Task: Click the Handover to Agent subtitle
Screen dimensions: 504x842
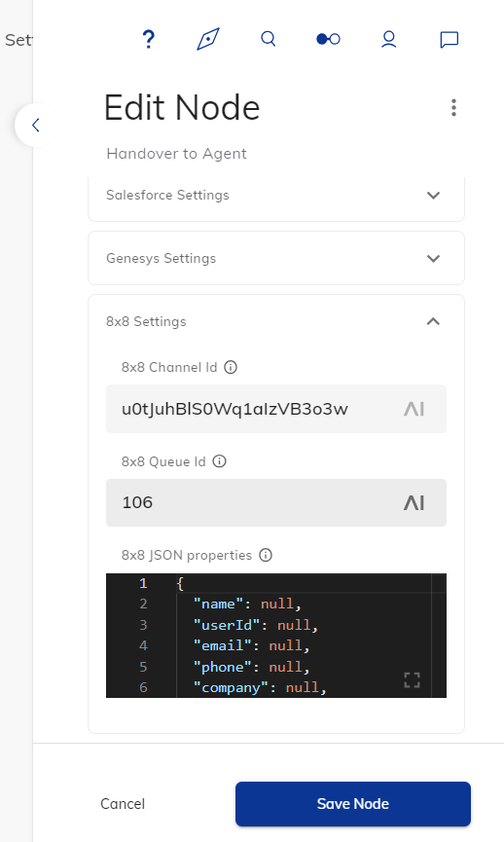Action: 176,154
